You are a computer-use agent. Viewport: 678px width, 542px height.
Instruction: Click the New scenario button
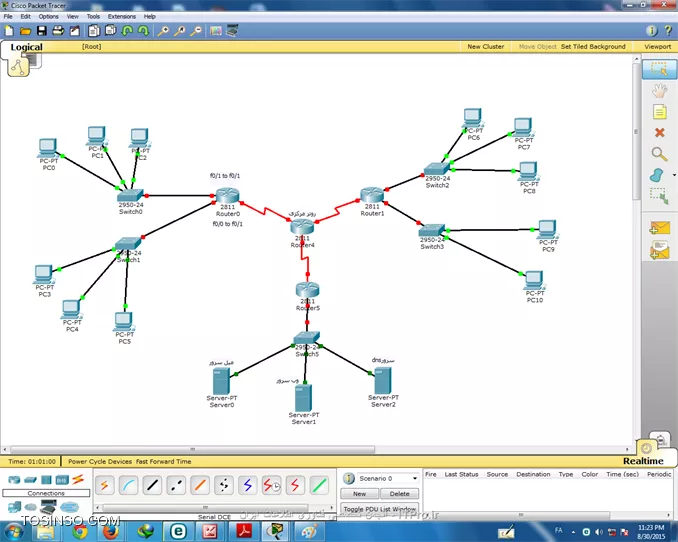pos(359,494)
